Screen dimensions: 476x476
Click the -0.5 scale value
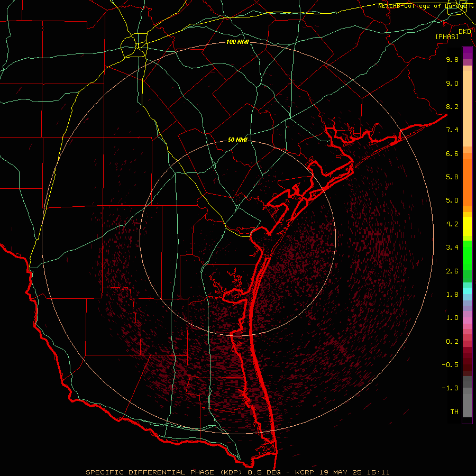(450, 365)
